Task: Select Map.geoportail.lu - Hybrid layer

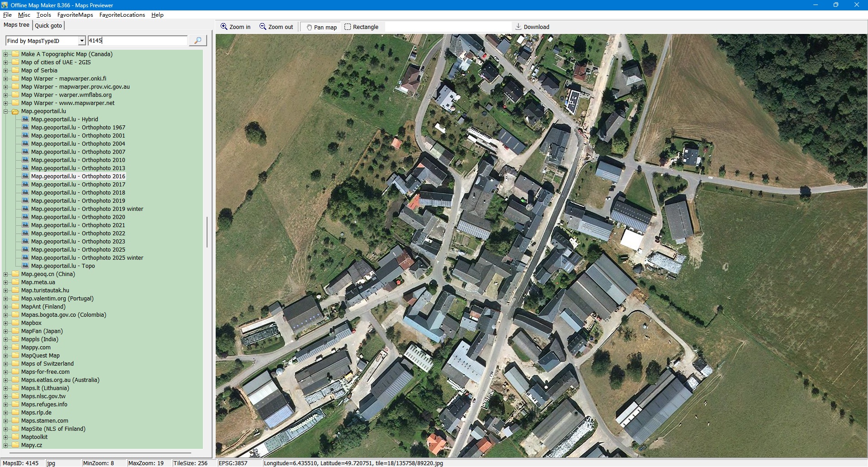Action: coord(64,119)
